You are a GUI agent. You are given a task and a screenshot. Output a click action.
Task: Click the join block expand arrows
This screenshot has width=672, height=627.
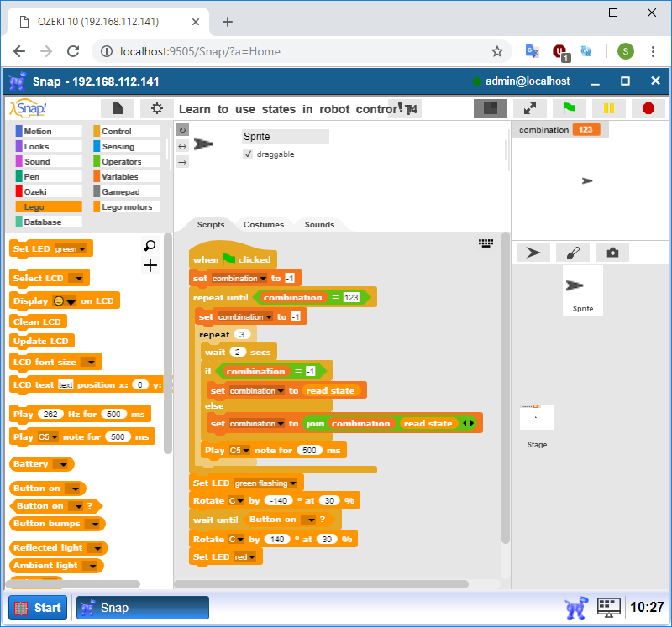coord(469,423)
